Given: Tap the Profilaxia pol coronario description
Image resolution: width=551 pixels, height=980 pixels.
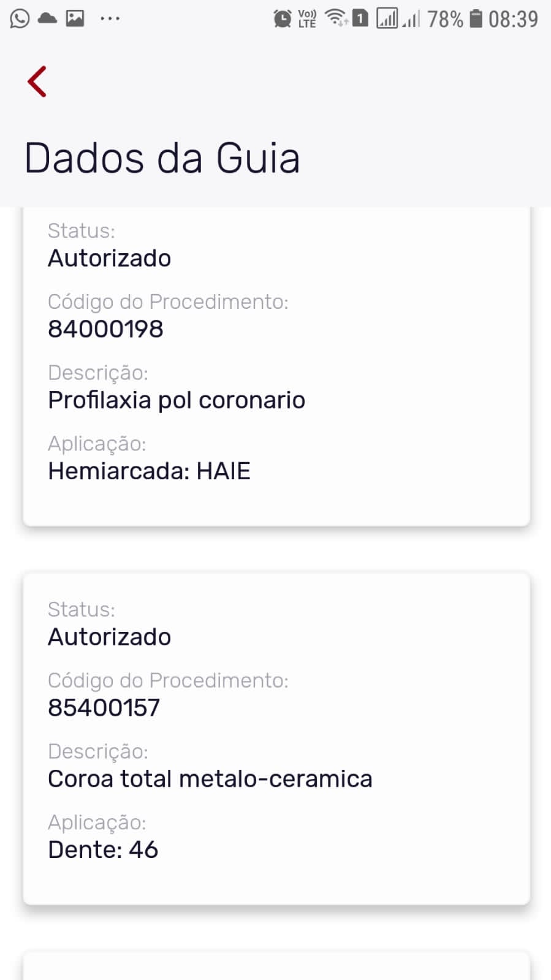Looking at the screenshot, I should (x=177, y=400).
